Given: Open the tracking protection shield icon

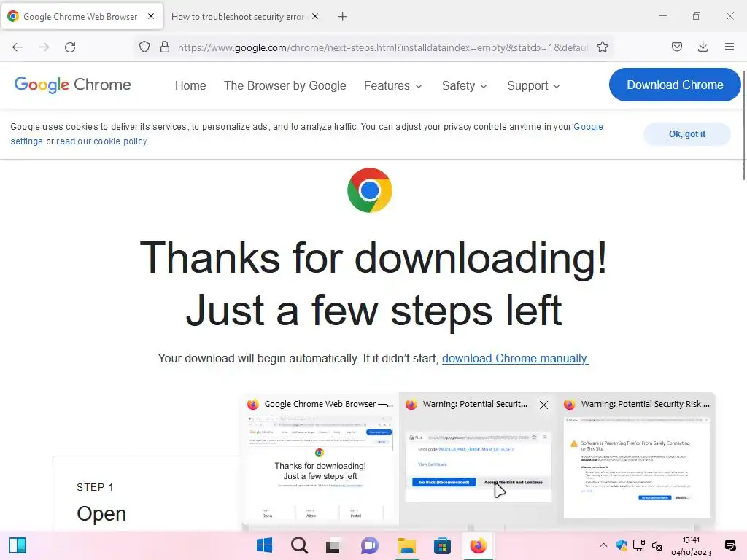Looking at the screenshot, I should coord(144,47).
